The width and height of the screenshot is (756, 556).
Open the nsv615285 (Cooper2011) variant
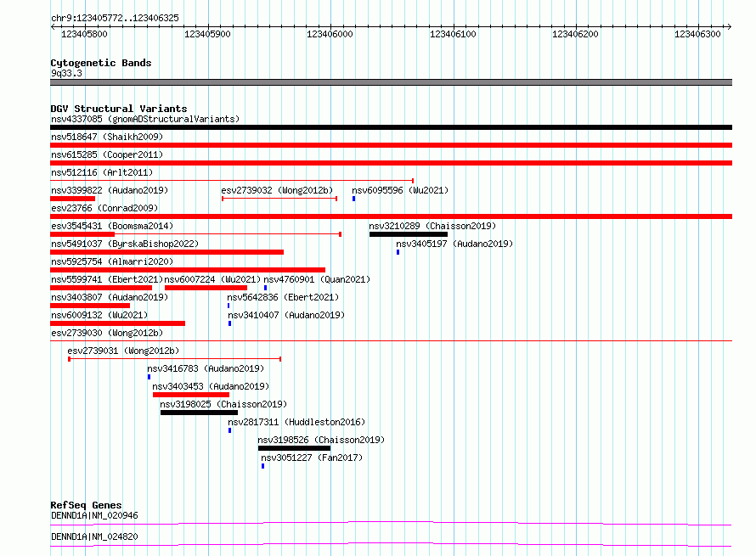tap(107, 154)
